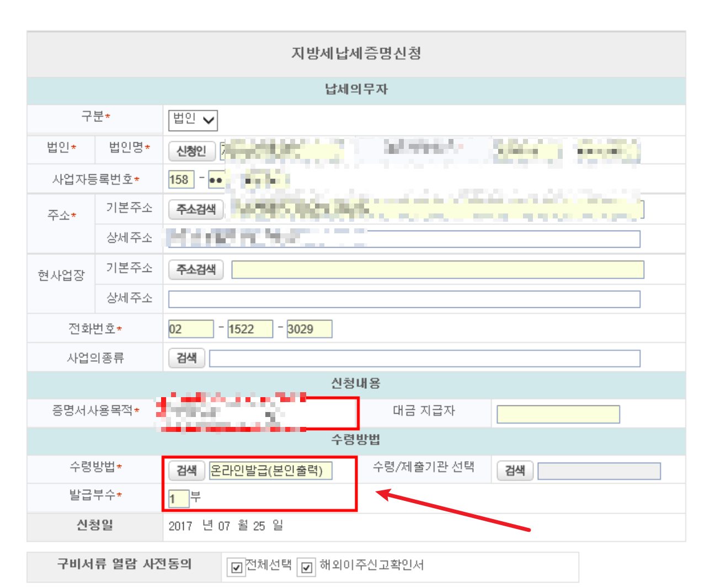The height and width of the screenshot is (588, 710).
Task: Click 주소검색 next to 주소 기본주소
Action: point(195,209)
